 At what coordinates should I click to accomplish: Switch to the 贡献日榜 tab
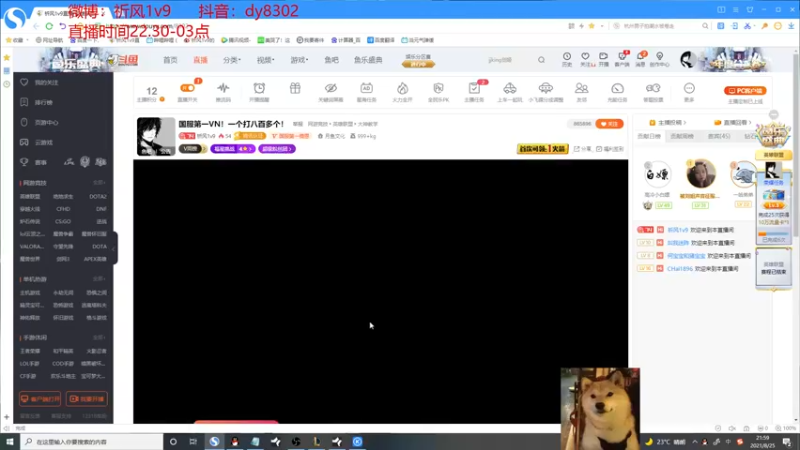(x=649, y=136)
